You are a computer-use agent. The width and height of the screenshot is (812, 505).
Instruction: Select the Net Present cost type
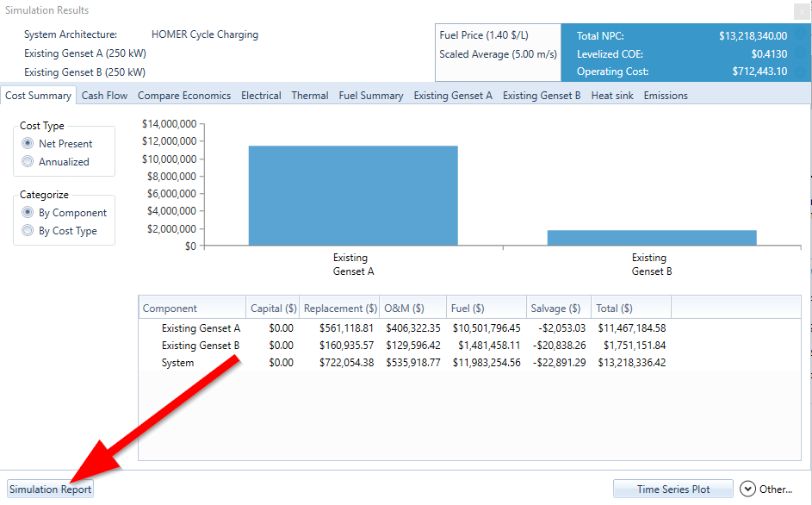28,144
